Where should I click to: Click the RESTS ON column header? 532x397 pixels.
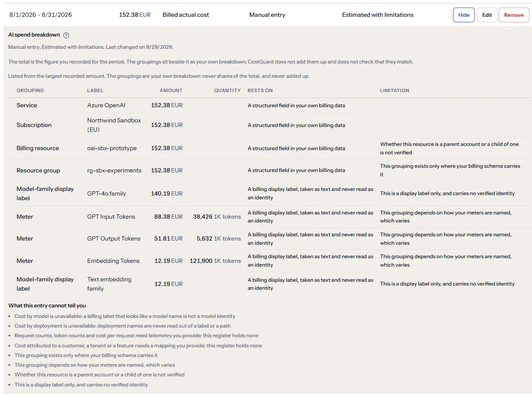(260, 90)
